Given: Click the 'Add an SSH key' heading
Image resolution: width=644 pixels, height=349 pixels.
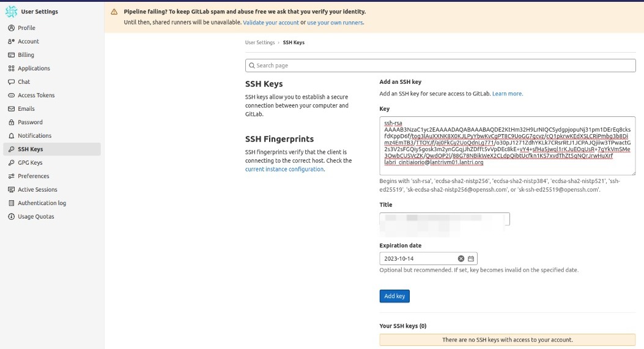Looking at the screenshot, I should [x=401, y=82].
